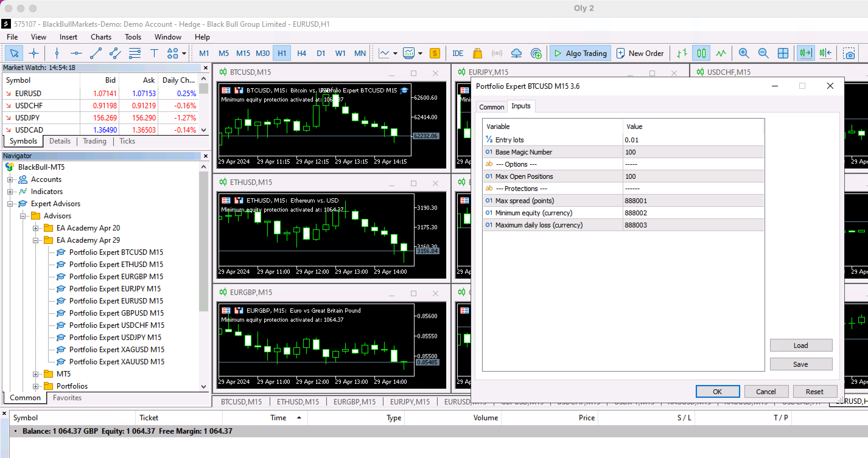Open the Navigator Favorites tab
The height and width of the screenshot is (458, 868).
coord(67,398)
